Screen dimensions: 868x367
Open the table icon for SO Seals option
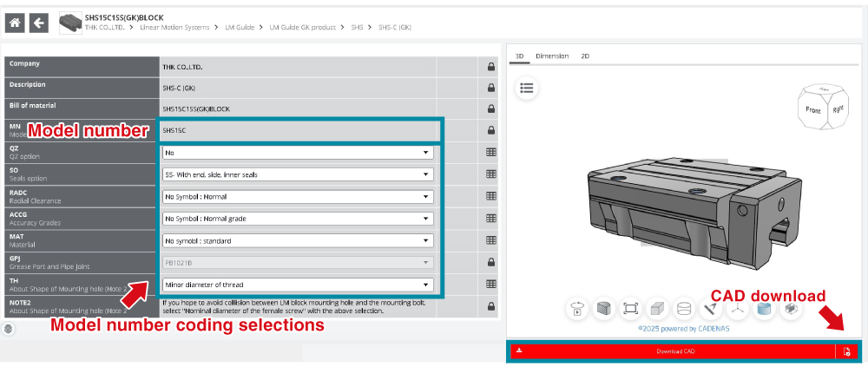490,174
